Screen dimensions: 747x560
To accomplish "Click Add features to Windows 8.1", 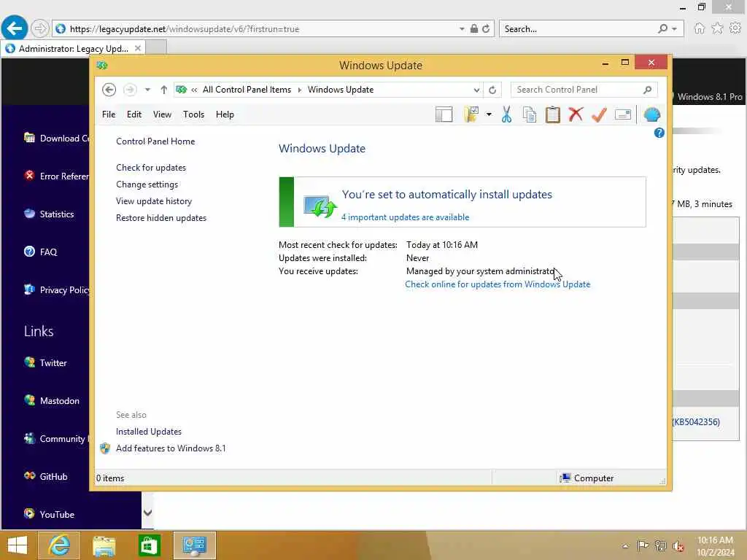I will coord(171,448).
